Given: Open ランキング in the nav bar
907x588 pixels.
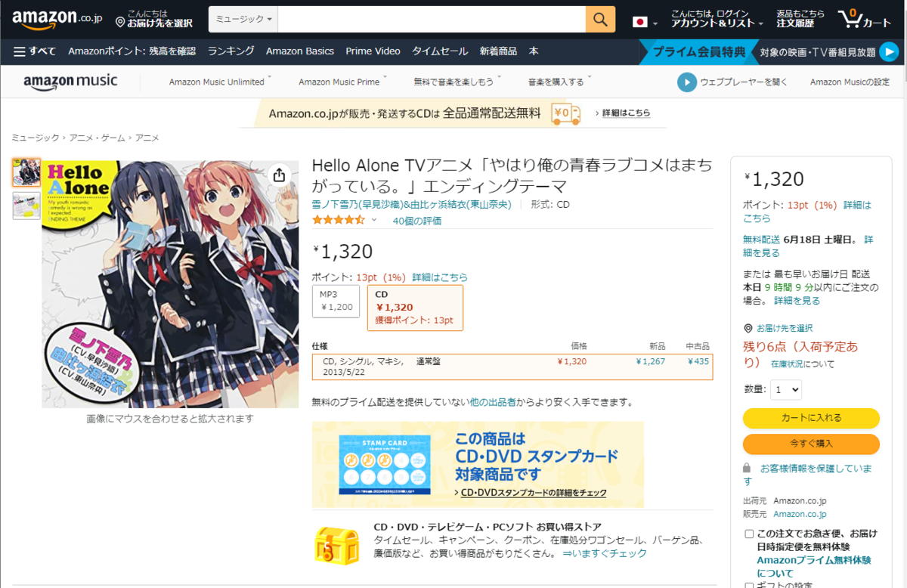Looking at the screenshot, I should tap(231, 51).
